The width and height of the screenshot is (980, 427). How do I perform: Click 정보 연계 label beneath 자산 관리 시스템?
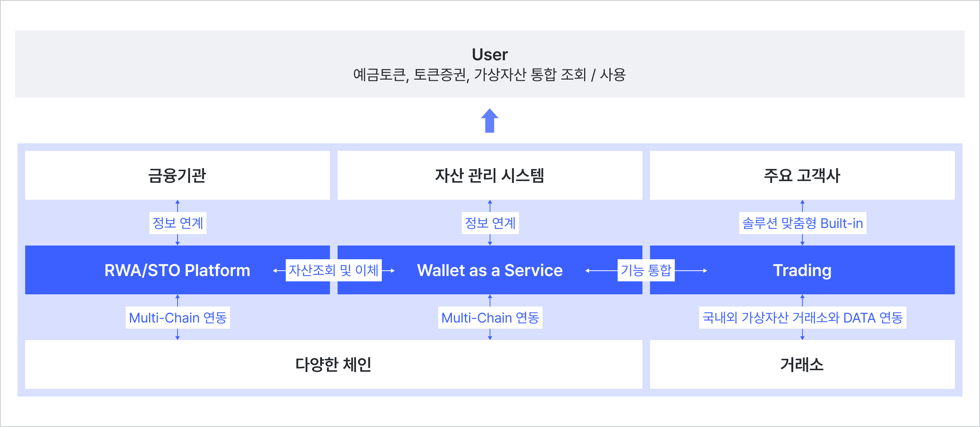click(x=490, y=223)
